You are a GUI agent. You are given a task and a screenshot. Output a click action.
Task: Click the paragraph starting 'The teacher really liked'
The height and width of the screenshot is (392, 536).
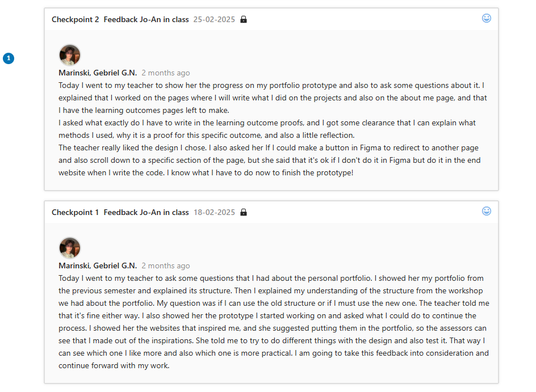click(x=270, y=160)
